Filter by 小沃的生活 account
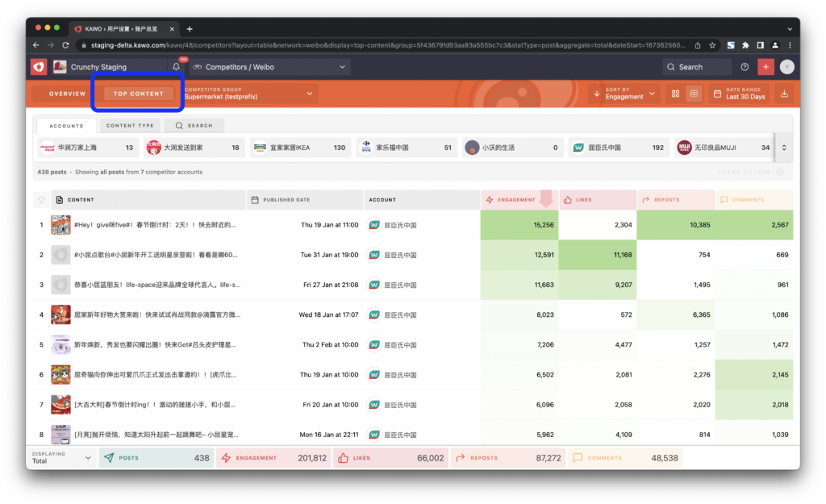 tap(512, 148)
